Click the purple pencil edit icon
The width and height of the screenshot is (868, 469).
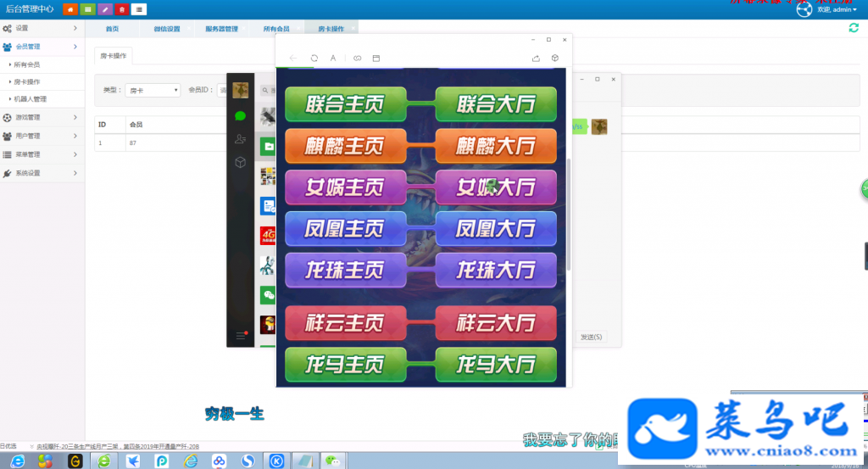coord(104,9)
